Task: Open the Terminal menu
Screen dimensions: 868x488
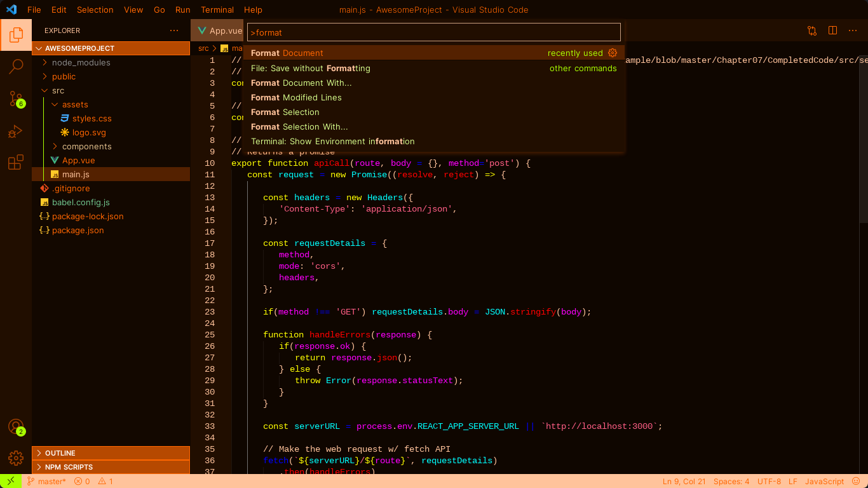Action: pos(217,10)
